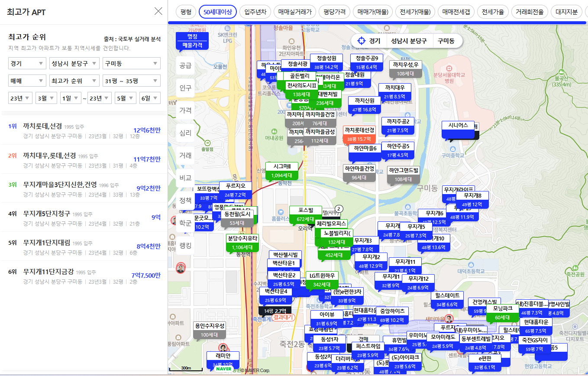This screenshot has width=588, height=376.
Task: Click the 하얀그랜드빌 108세대 marker
Action: pos(404,175)
